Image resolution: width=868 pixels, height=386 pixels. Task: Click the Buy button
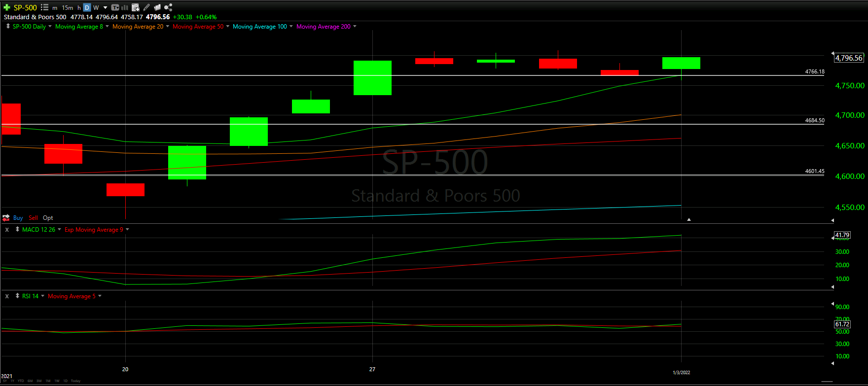(x=18, y=218)
